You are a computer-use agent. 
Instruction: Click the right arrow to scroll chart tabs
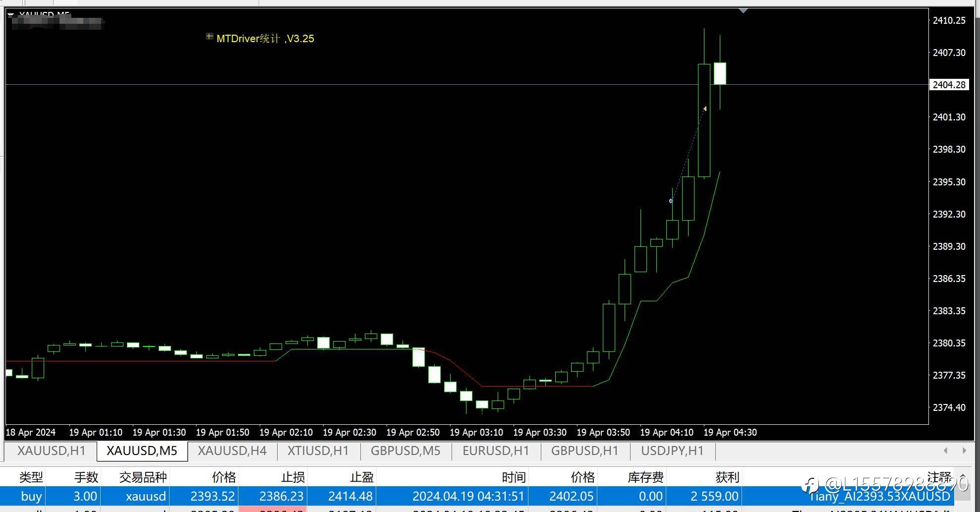(x=964, y=451)
